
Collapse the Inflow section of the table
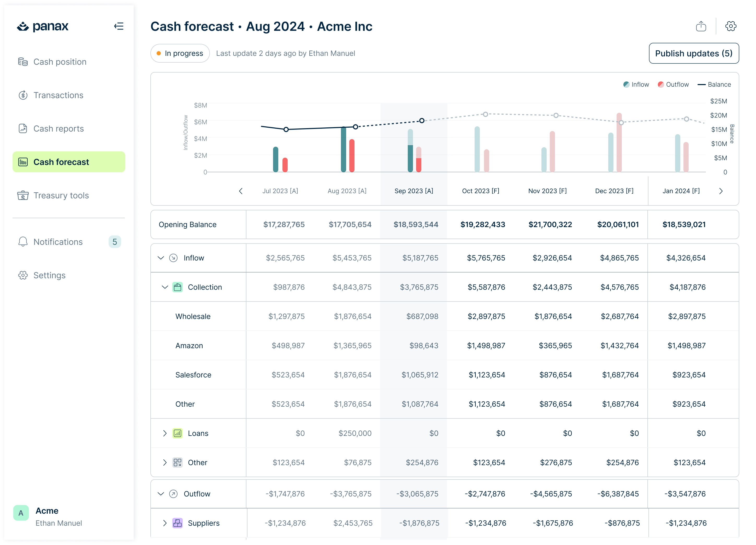(161, 258)
